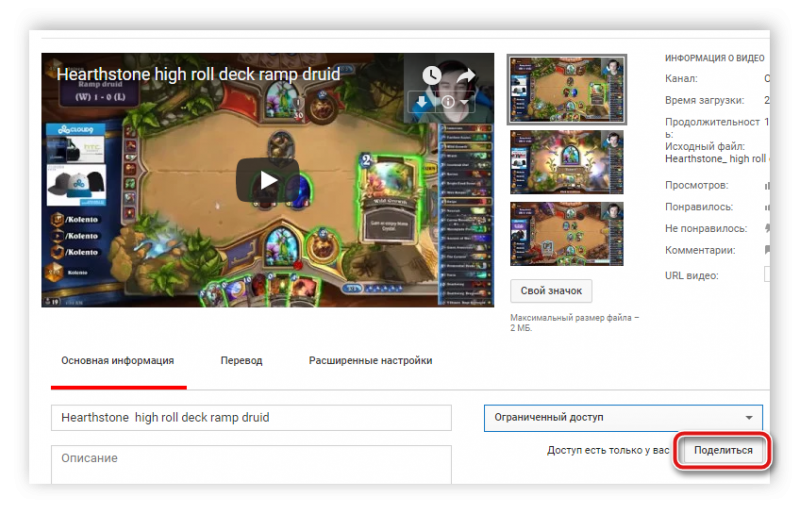This screenshot has height=514, width=800.
Task: Click the 'Описание' description text area
Action: click(251, 464)
